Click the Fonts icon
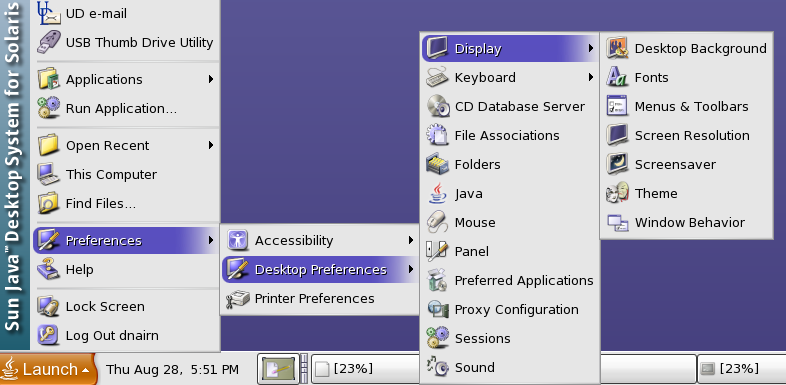786x385 pixels. 617,78
